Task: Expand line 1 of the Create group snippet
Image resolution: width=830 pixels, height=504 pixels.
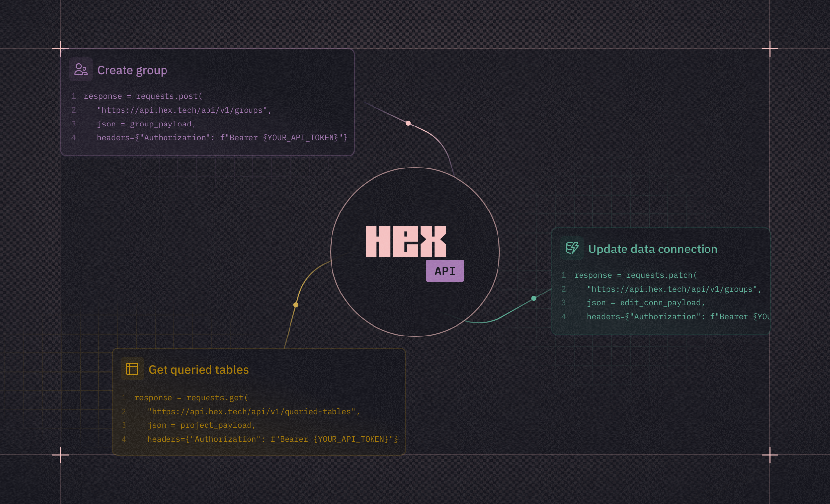Action: [143, 96]
